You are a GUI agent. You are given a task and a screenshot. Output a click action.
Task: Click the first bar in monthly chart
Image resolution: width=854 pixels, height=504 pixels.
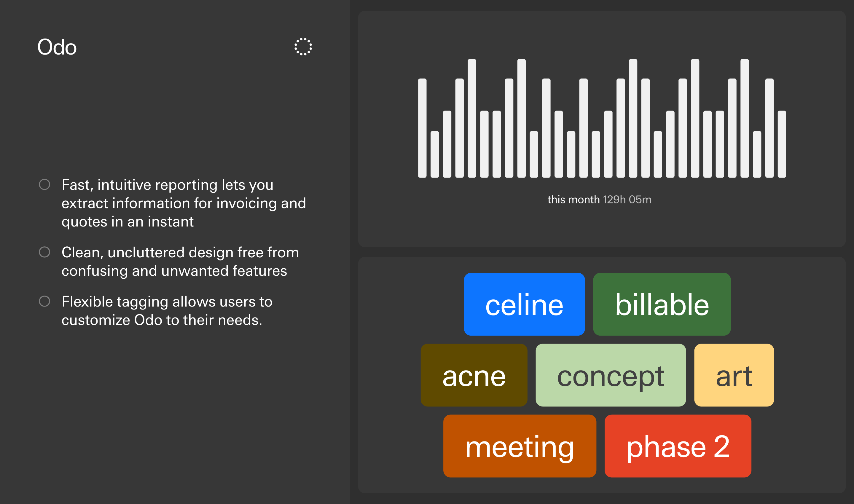422,128
